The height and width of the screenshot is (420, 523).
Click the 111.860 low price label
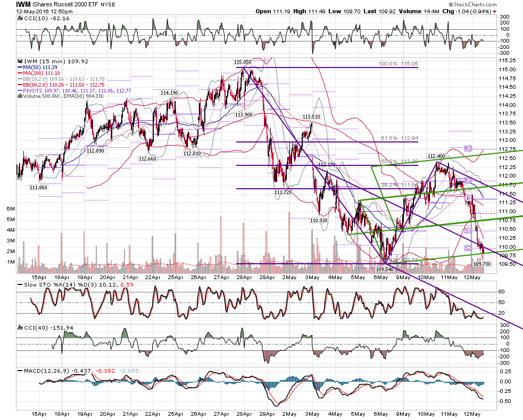coord(38,188)
